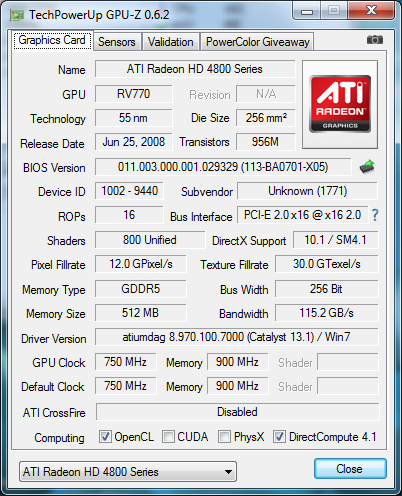Click the Bus Interface field PCI-E 2.0 x16
Screen dimensions: 402x496
[x=303, y=215]
